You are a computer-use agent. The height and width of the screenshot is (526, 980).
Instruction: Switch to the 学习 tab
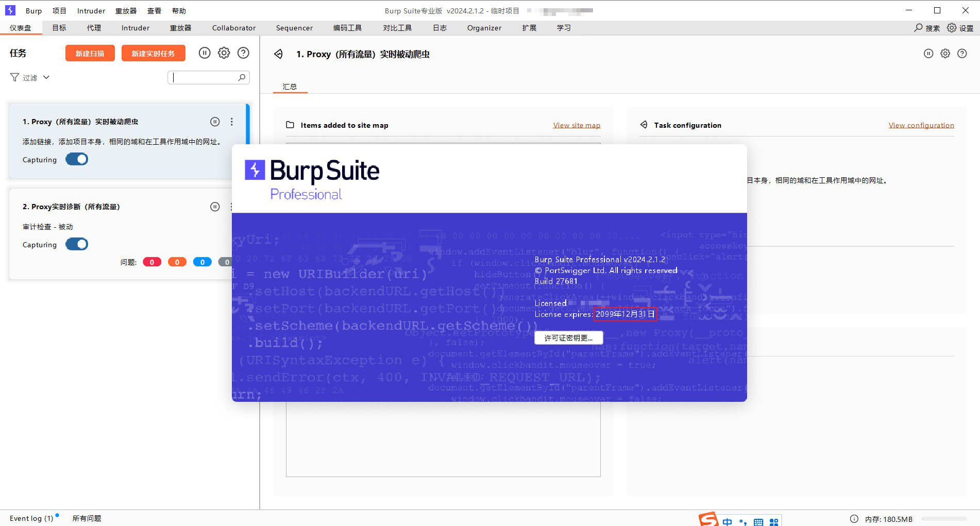(564, 28)
